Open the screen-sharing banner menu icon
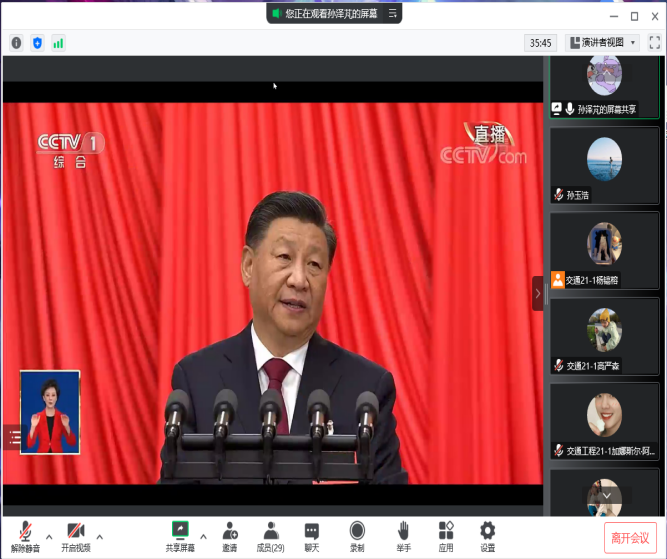Image resolution: width=667 pixels, height=559 pixels. point(393,14)
